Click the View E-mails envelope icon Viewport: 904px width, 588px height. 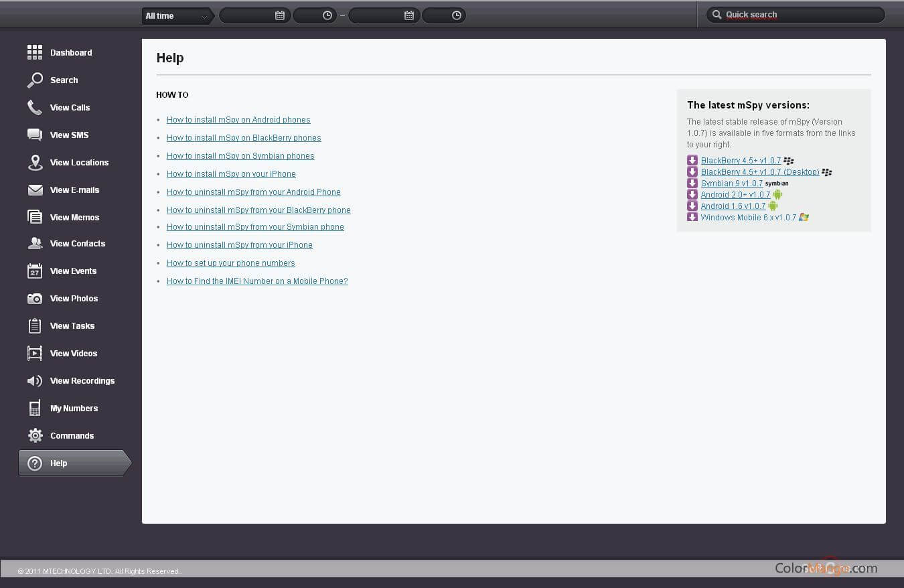[x=35, y=190]
